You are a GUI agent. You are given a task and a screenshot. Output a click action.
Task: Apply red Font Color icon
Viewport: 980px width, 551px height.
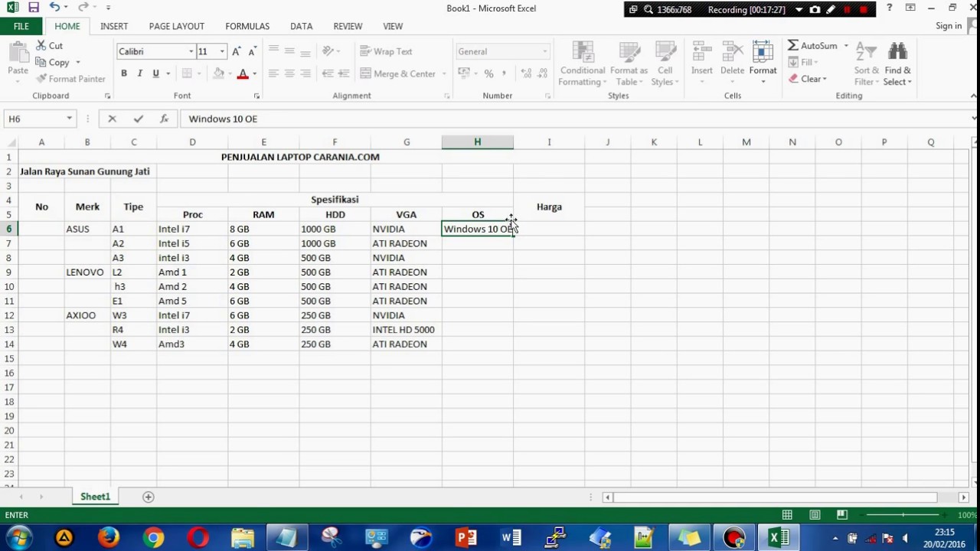[243, 73]
